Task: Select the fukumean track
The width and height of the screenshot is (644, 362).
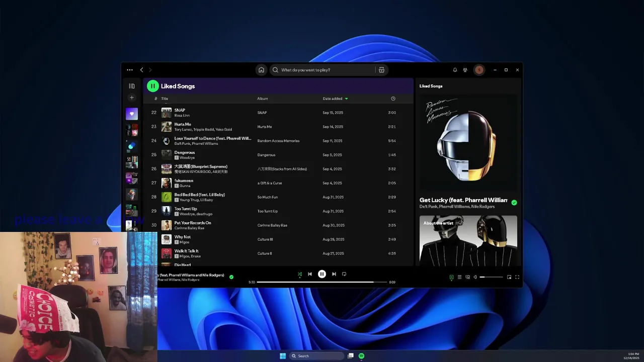Action: pyautogui.click(x=279, y=183)
